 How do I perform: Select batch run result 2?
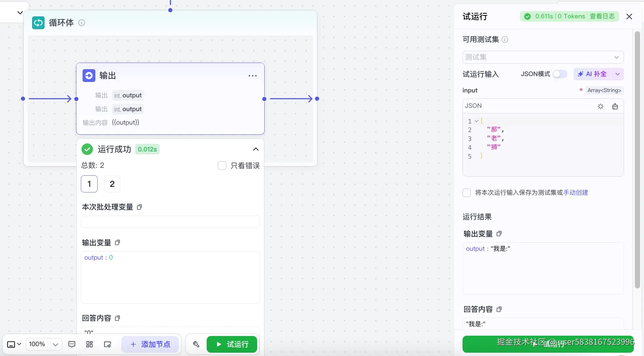pyautogui.click(x=112, y=184)
